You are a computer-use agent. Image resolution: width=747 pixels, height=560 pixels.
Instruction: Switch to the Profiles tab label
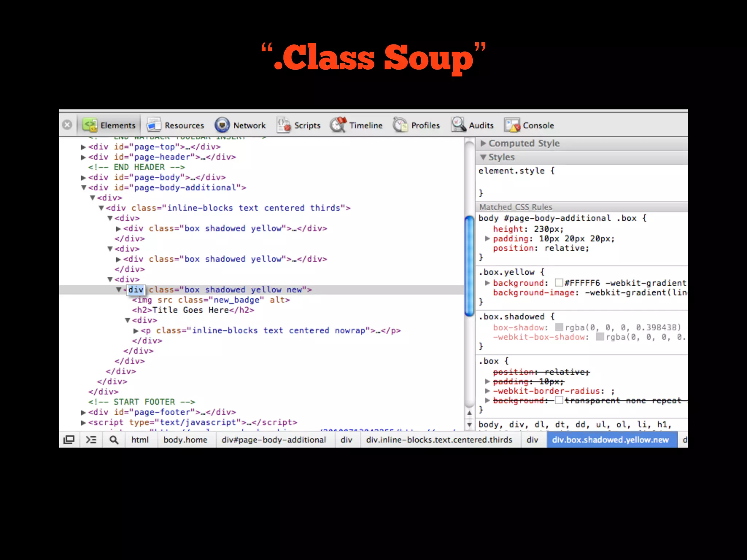pos(425,125)
